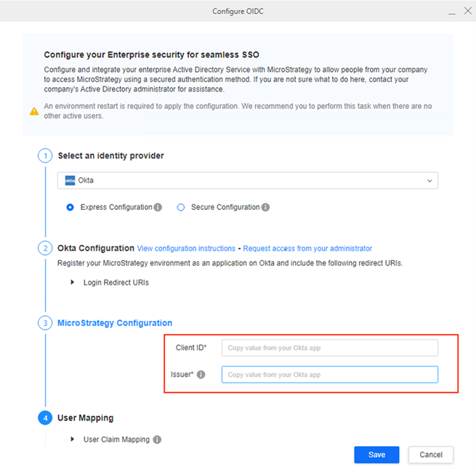Open View configuration instructions link

tap(186, 248)
